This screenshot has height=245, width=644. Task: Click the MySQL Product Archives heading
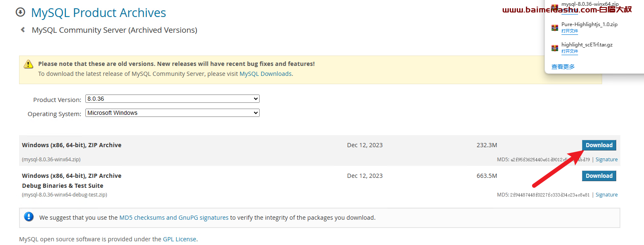[99, 13]
